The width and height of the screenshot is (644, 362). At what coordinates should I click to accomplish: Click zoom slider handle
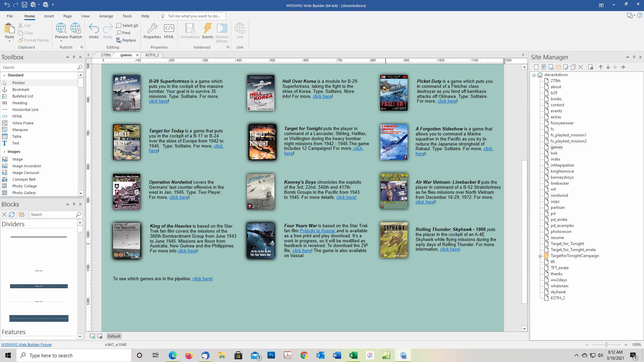click(606, 345)
